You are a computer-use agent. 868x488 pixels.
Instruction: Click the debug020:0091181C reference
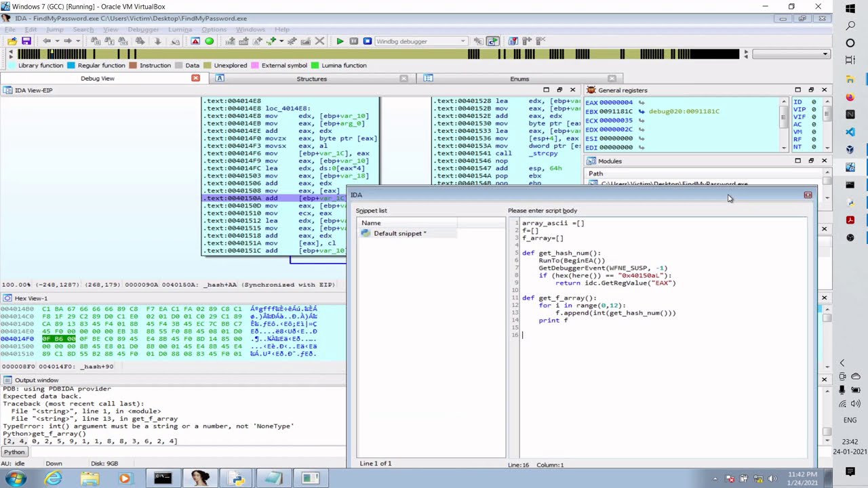click(x=684, y=111)
